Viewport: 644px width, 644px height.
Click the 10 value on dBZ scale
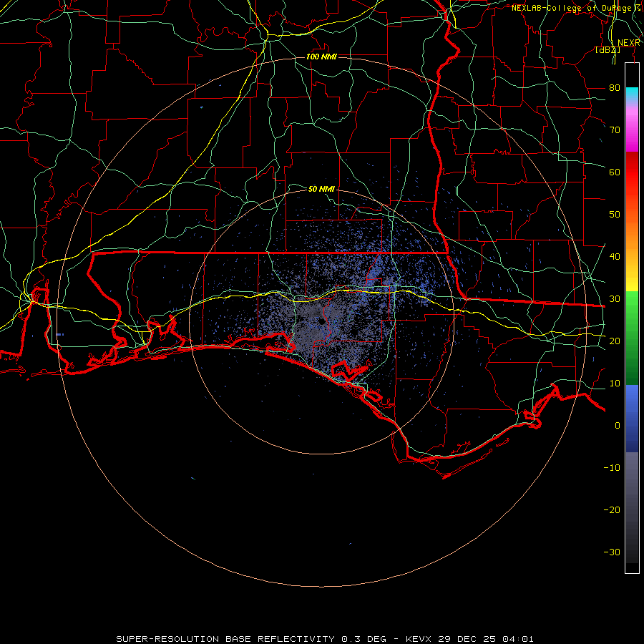click(x=615, y=384)
